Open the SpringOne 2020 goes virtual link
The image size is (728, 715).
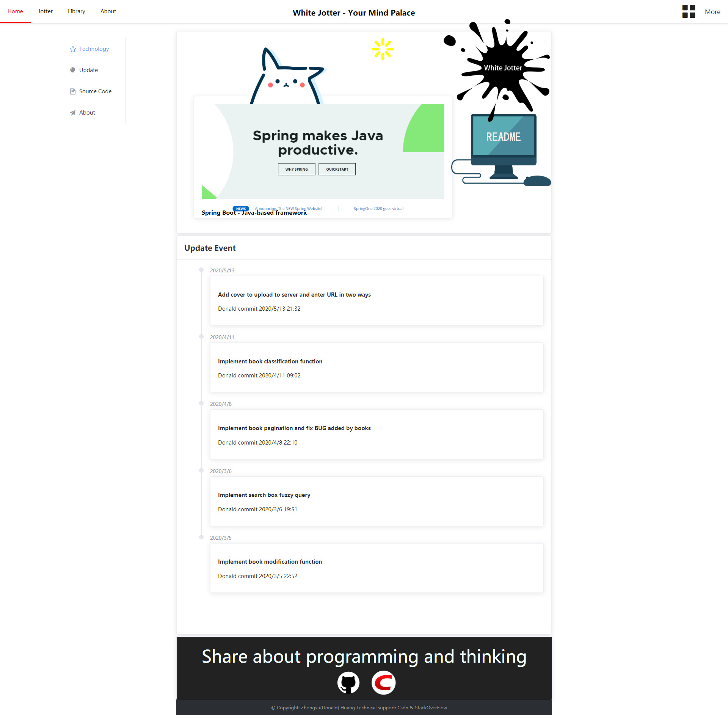(378, 209)
